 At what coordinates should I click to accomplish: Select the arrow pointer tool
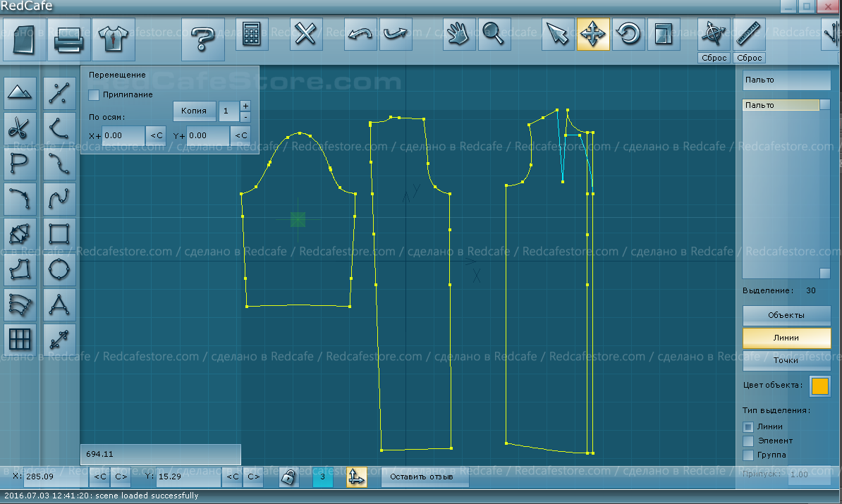(x=557, y=35)
